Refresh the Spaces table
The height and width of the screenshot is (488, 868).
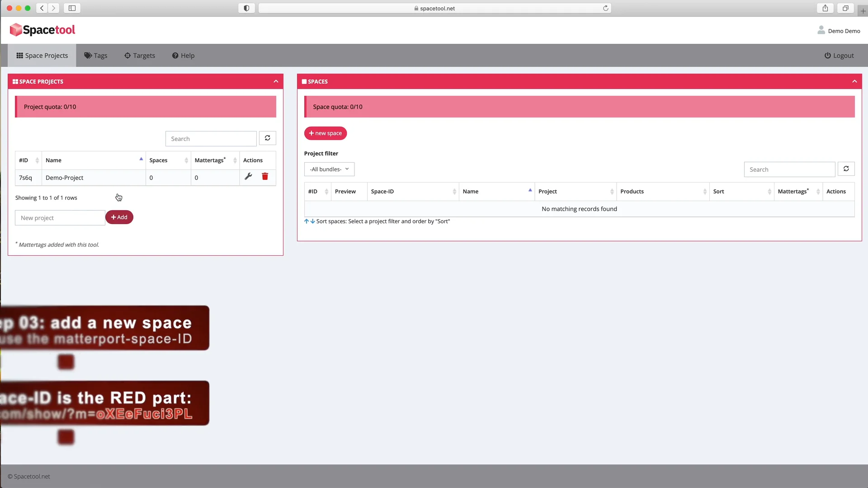(846, 169)
